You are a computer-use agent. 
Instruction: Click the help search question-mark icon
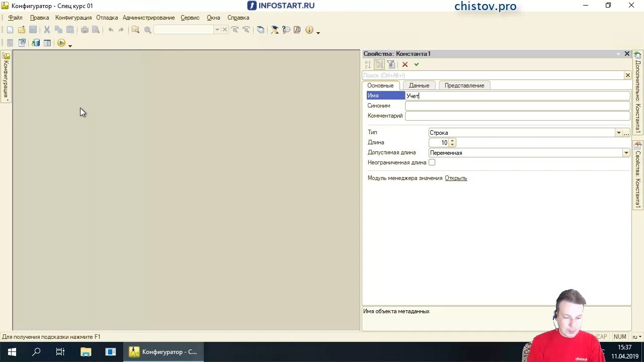(x=286, y=30)
